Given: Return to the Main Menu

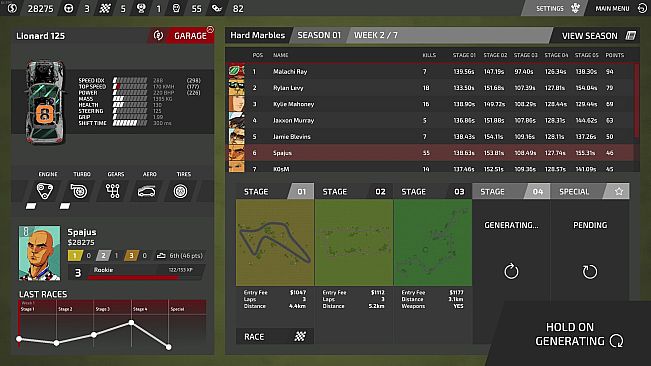Looking at the screenshot, I should point(619,8).
